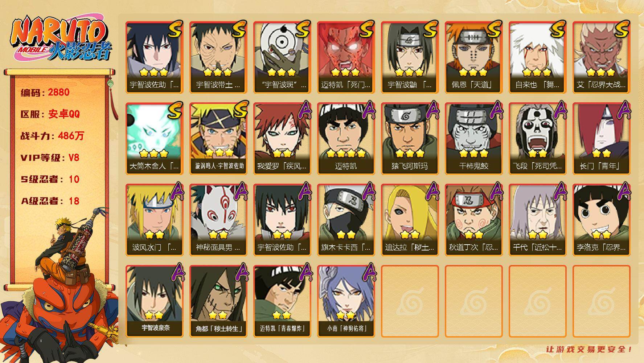
Task: Choose the 干柿鬼鲛 ninja card
Action: click(x=473, y=139)
